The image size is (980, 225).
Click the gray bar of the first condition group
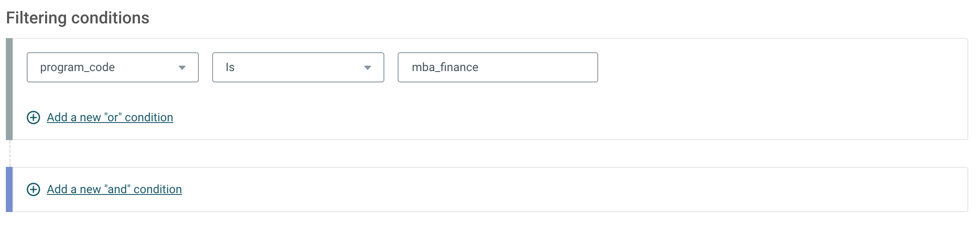pos(9,89)
